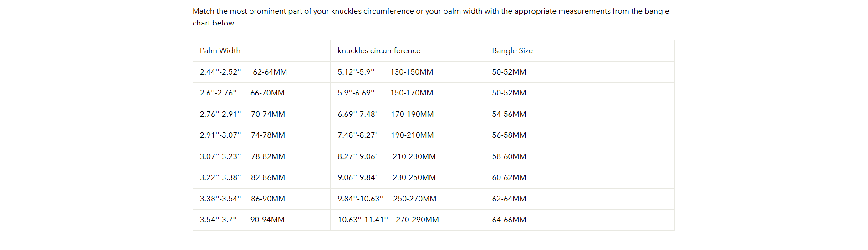Image resolution: width=868 pixels, height=250 pixels.
Task: Select the 270-290MM knuckles circumference cell
Action: pos(408,220)
